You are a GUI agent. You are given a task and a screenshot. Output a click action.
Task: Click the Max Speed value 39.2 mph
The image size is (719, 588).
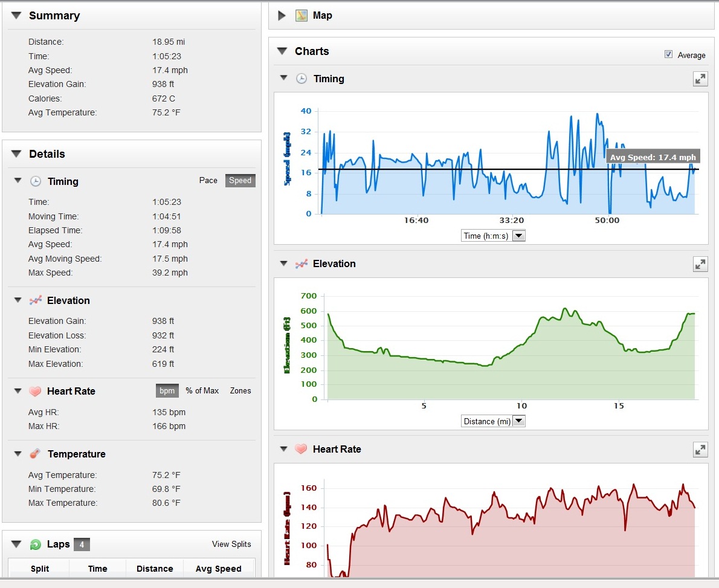coord(170,273)
